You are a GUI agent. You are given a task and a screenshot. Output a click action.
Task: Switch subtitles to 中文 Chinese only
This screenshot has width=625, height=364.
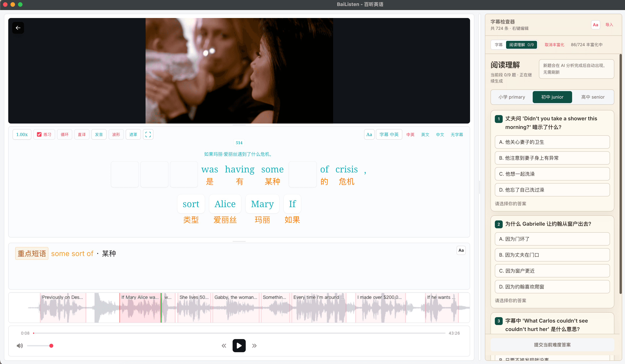pos(440,135)
